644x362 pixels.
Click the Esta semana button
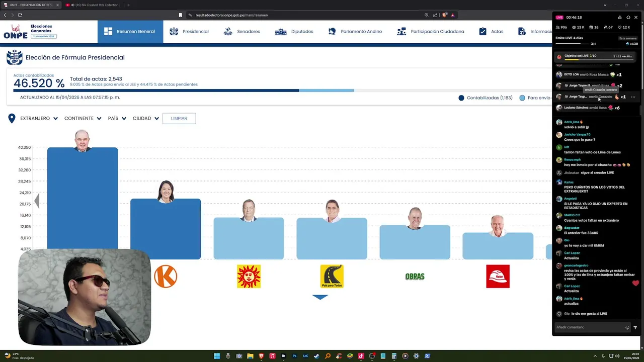pyautogui.click(x=628, y=38)
